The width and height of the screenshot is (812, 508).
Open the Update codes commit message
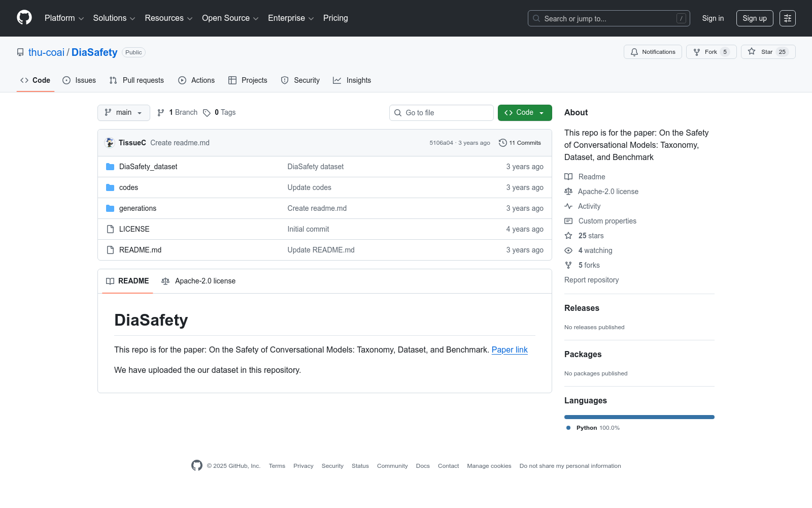(310, 187)
